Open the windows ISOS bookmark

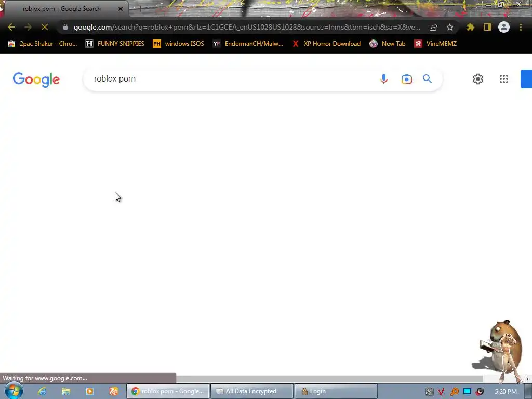[x=179, y=44]
